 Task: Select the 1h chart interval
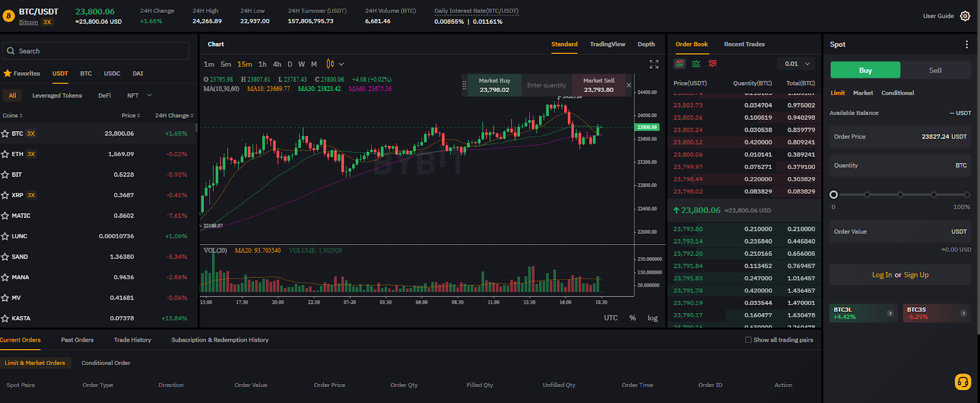click(262, 64)
